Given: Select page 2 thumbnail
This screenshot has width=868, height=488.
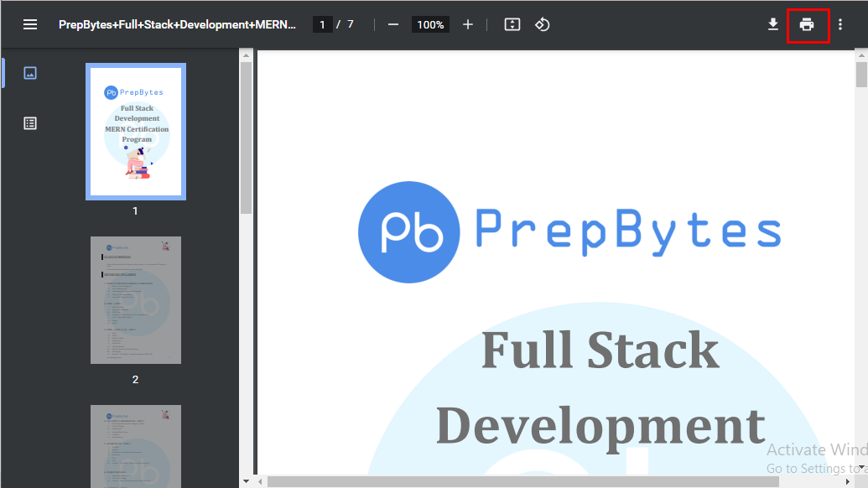Looking at the screenshot, I should point(136,300).
